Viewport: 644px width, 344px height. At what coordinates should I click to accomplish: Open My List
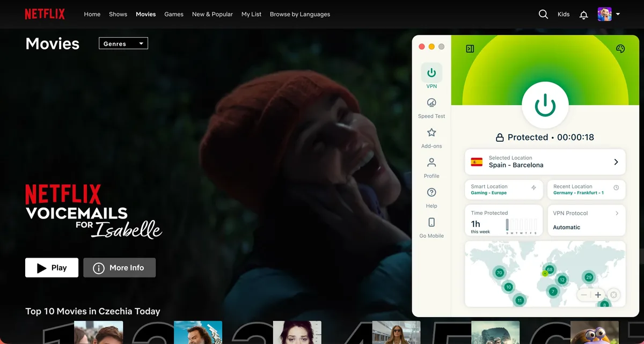[251, 14]
